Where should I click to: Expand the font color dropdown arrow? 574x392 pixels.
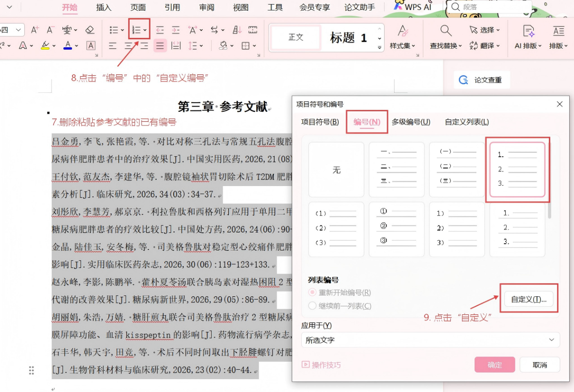tap(77, 46)
